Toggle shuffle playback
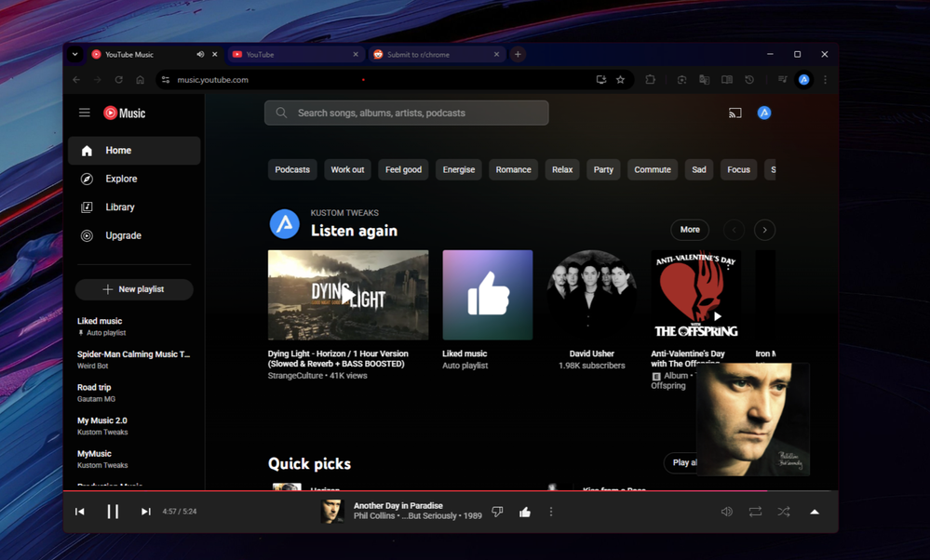Image resolution: width=930 pixels, height=560 pixels. [x=784, y=512]
